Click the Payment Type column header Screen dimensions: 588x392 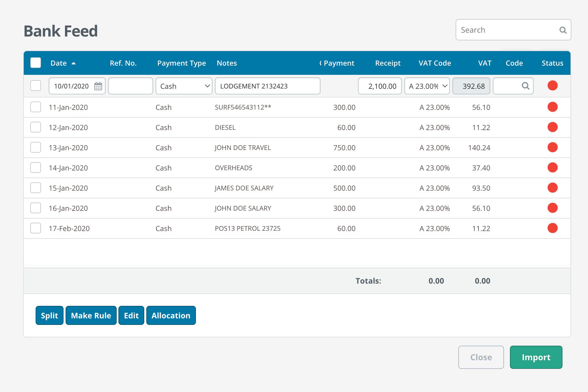coord(182,63)
